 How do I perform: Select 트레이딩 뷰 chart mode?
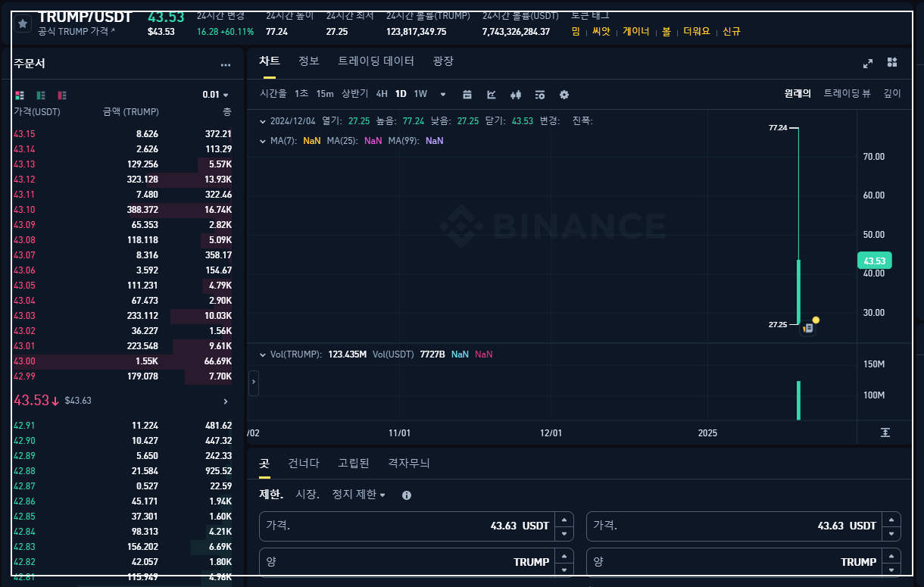pyautogui.click(x=848, y=94)
